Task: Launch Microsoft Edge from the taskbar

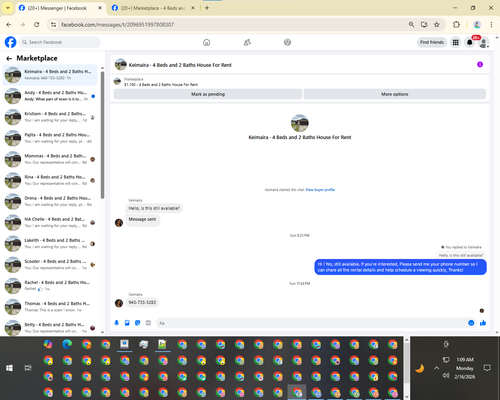Action: coord(67,344)
